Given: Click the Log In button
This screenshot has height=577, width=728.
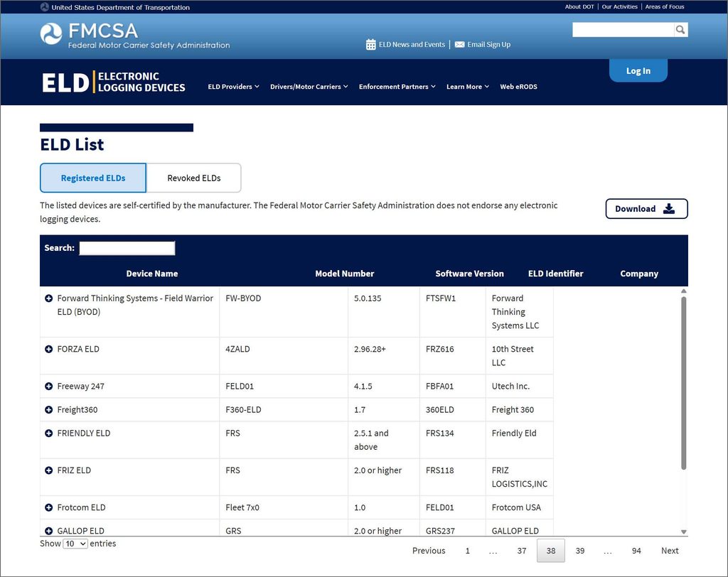Looking at the screenshot, I should tap(638, 70).
